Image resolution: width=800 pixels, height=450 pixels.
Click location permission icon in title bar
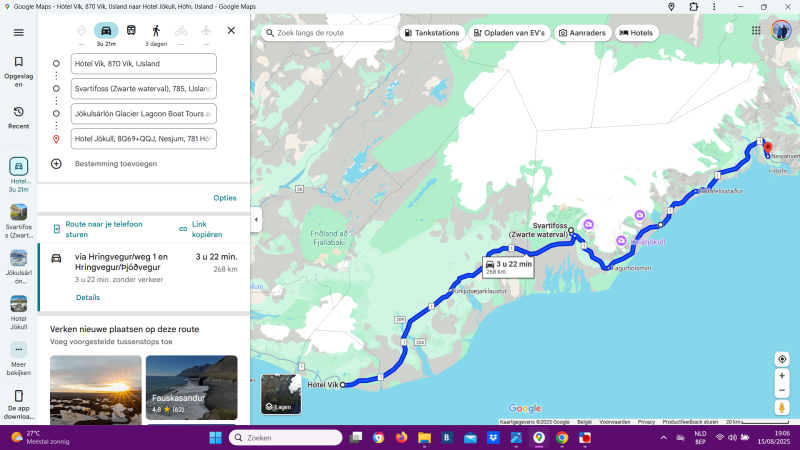pyautogui.click(x=671, y=7)
